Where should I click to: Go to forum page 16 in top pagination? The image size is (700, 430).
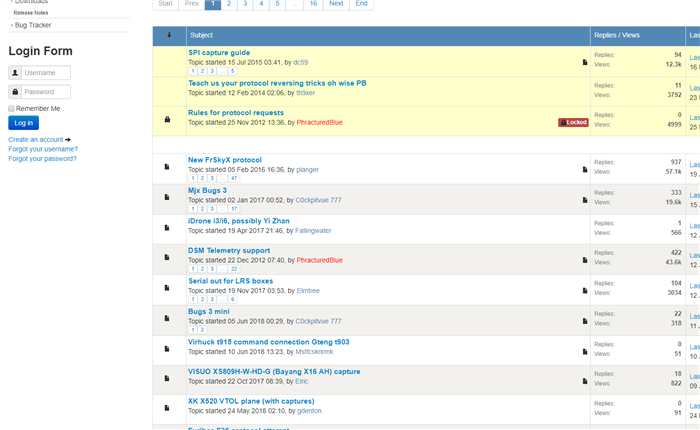tap(313, 4)
